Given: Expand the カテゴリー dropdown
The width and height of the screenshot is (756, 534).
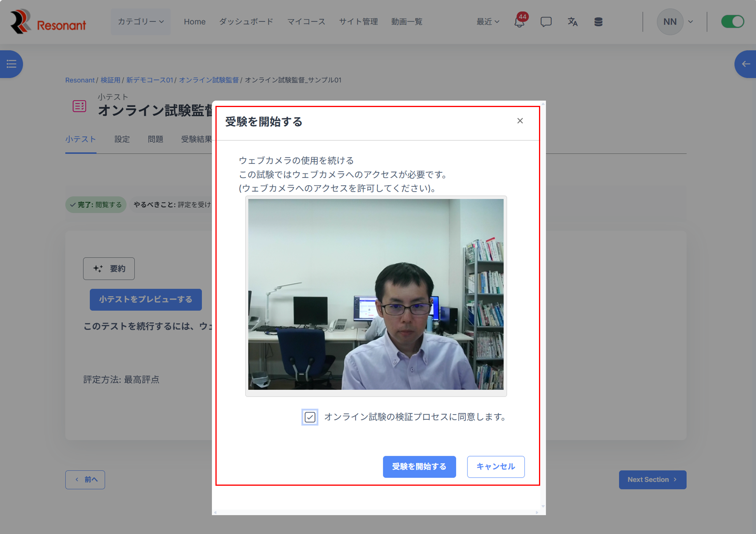Looking at the screenshot, I should 140,22.
